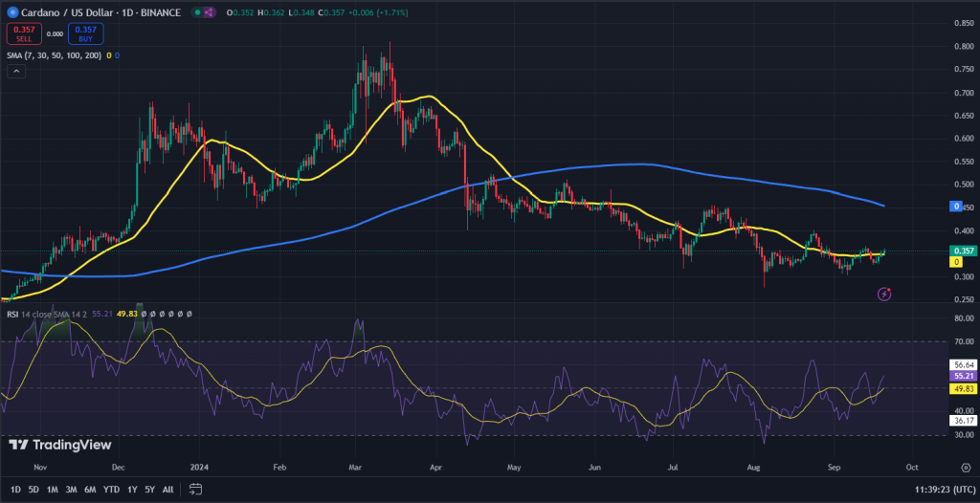
Task: Click the 49.83 RSI average axis label
Action: pyautogui.click(x=961, y=388)
